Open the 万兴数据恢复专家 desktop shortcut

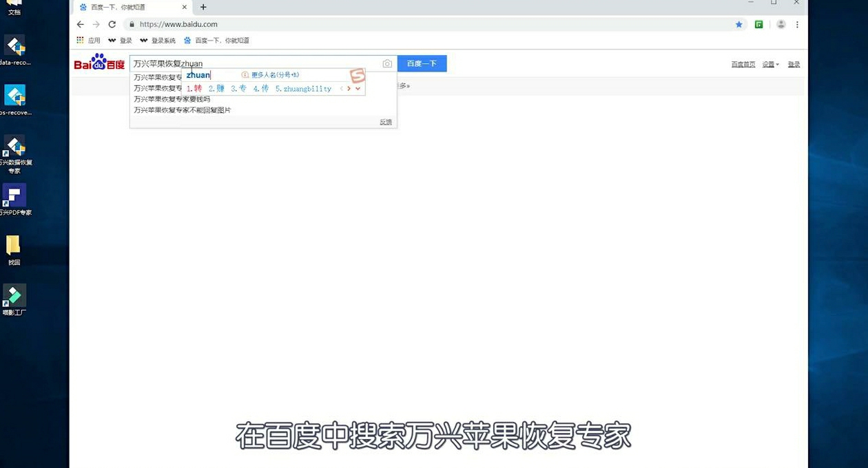[x=15, y=153]
